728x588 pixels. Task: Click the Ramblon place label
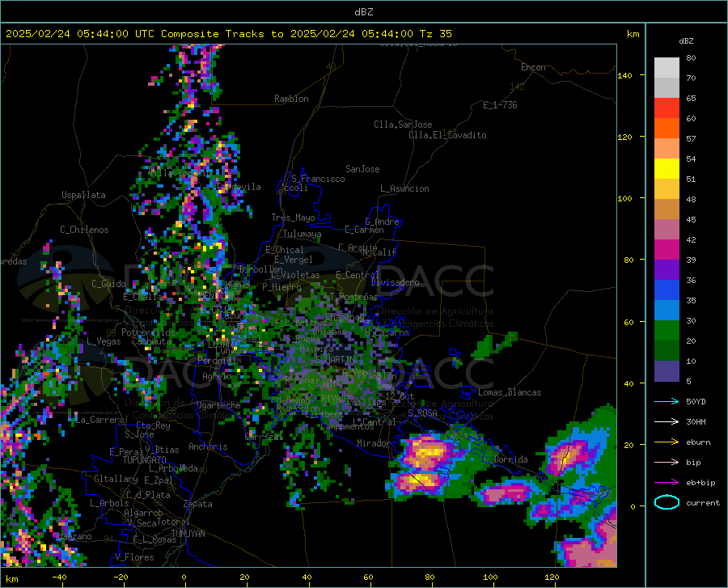(x=291, y=99)
